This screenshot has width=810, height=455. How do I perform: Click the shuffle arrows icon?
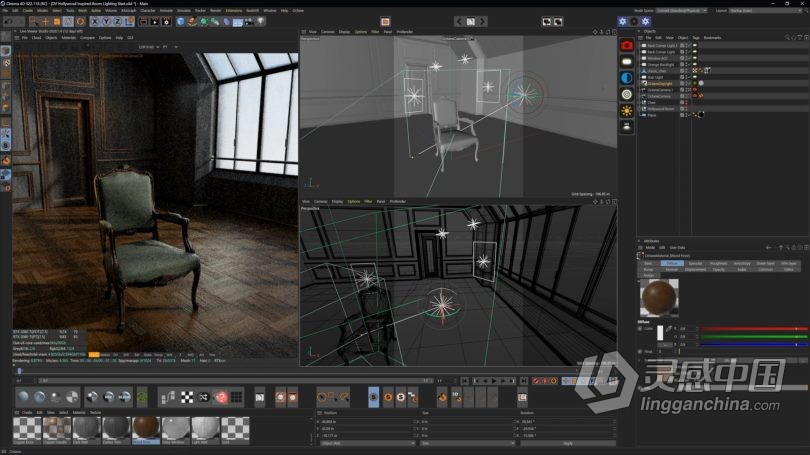[x=204, y=397]
